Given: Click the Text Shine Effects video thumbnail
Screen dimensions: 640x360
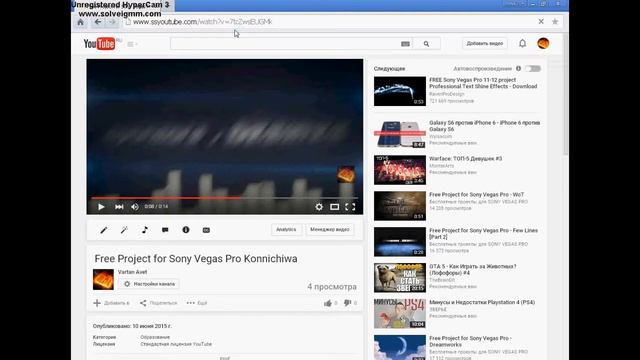Looking at the screenshot, I should tap(400, 91).
